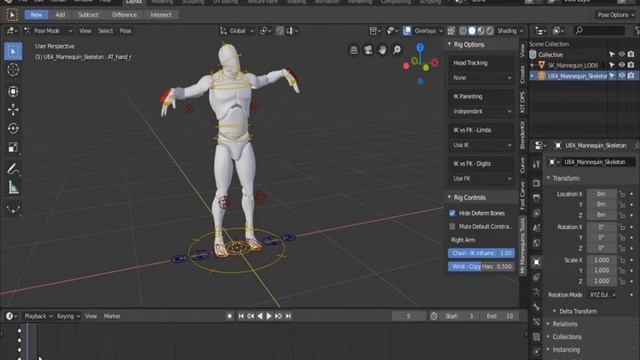
Task: Click the Subtract selection mode button
Action: click(88, 15)
